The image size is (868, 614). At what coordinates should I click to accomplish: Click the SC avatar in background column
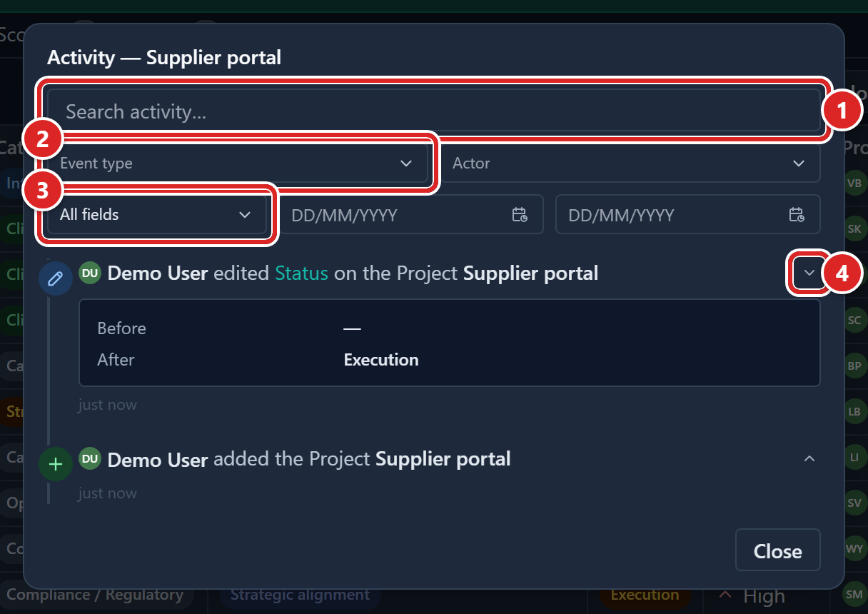click(854, 320)
